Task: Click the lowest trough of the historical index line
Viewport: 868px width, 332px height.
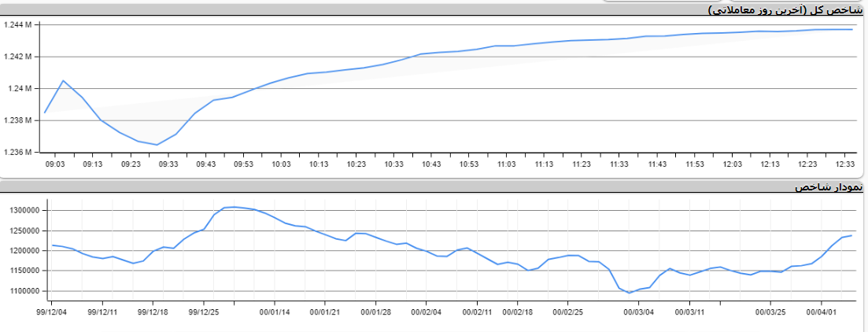Action: coord(630,293)
